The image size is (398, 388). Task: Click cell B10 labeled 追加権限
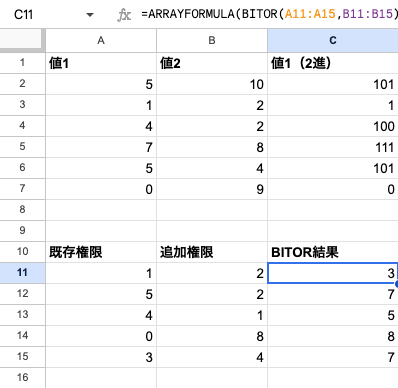tap(212, 252)
